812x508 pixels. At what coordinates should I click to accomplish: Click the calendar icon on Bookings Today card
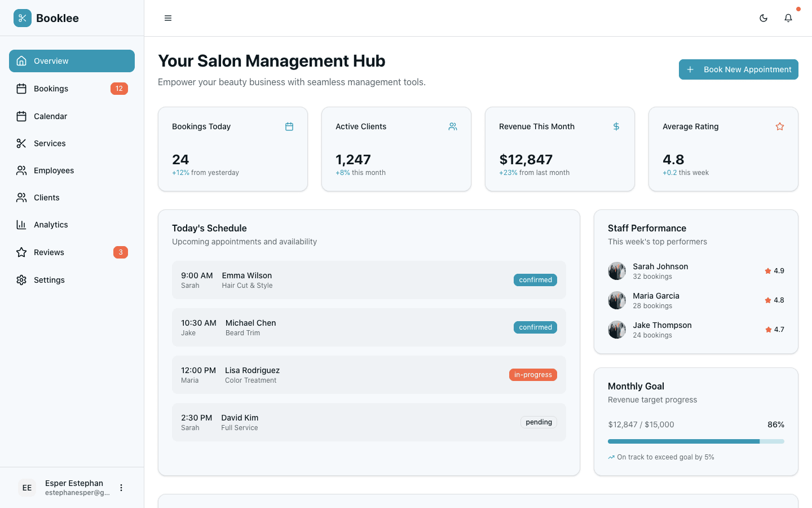tap(289, 126)
